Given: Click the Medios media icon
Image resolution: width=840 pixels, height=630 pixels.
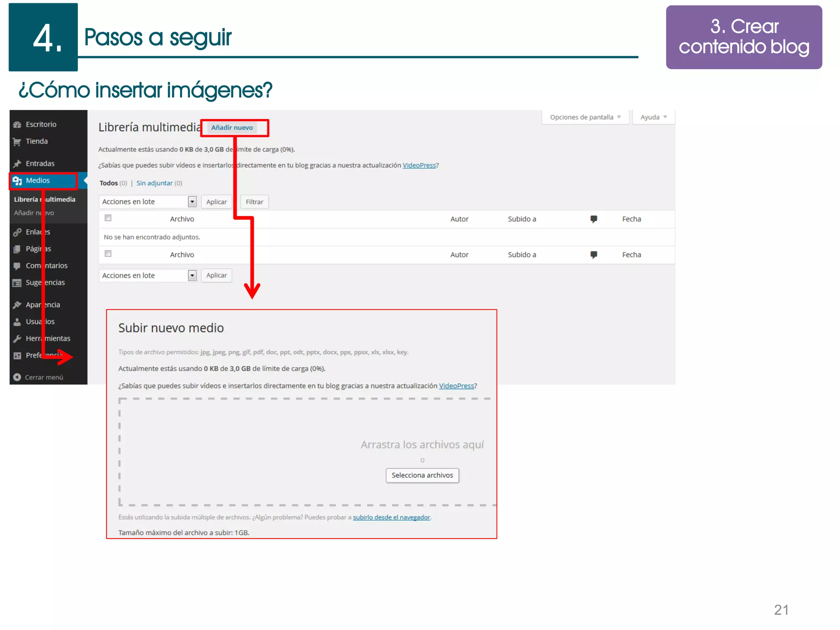Looking at the screenshot, I should click(x=17, y=181).
